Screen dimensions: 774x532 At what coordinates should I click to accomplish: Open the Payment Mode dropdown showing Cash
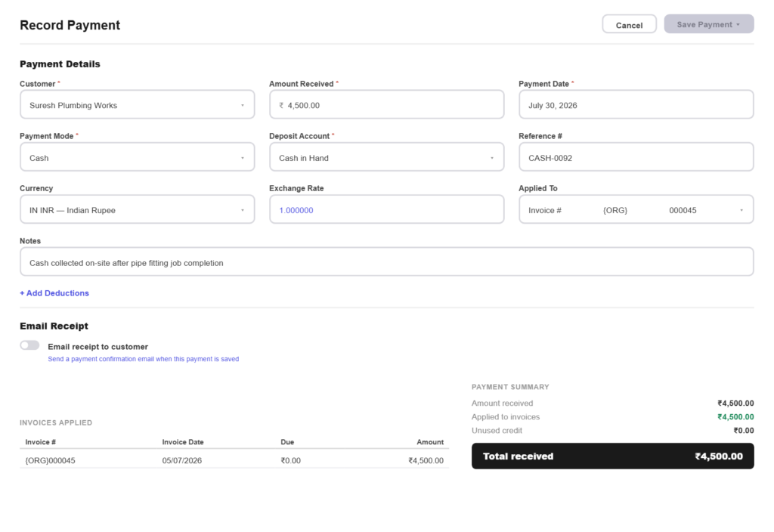tap(138, 157)
